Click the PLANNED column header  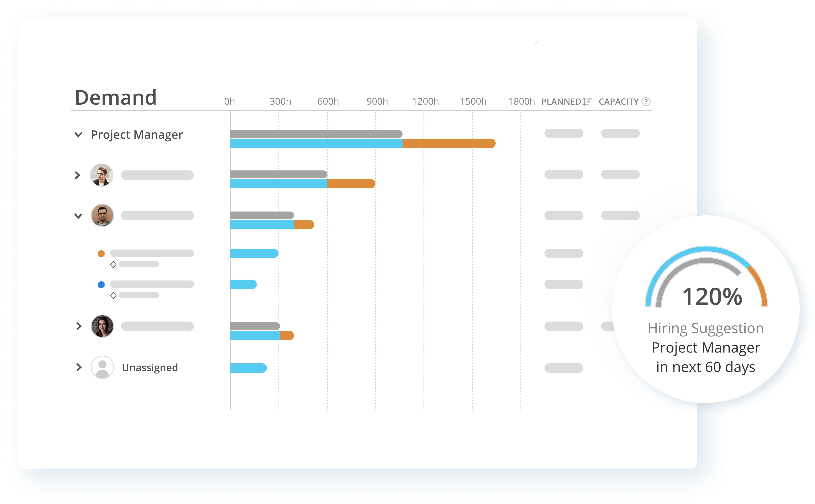click(561, 102)
